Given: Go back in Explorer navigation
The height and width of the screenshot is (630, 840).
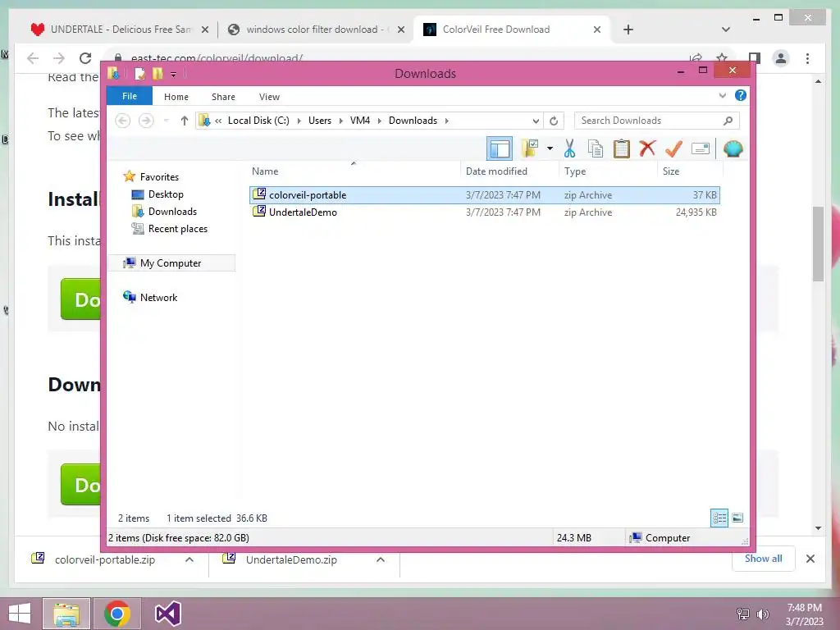Looking at the screenshot, I should pyautogui.click(x=123, y=121).
